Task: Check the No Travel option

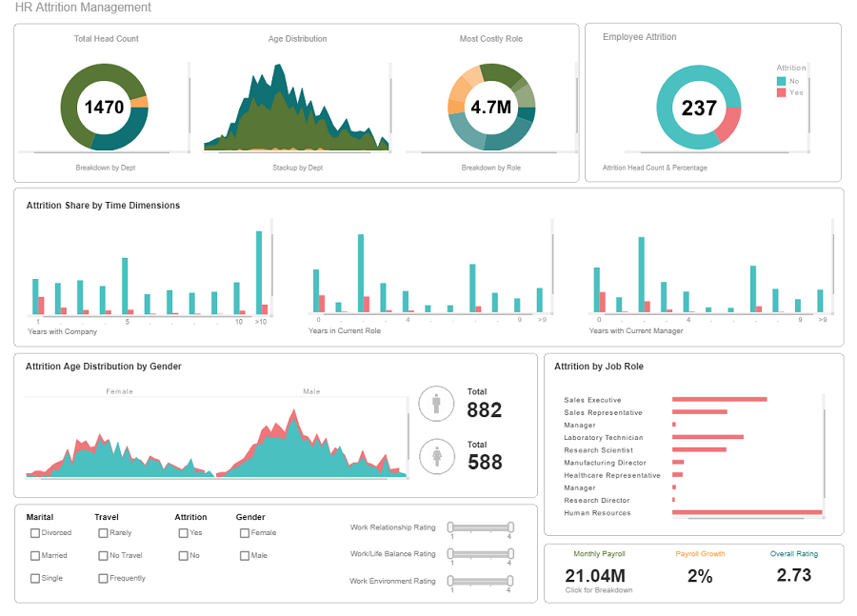Action: 103,555
